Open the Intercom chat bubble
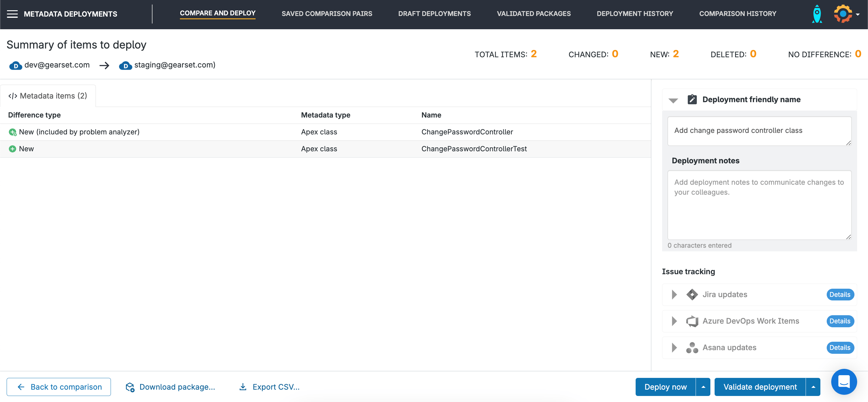The width and height of the screenshot is (868, 402). click(844, 382)
